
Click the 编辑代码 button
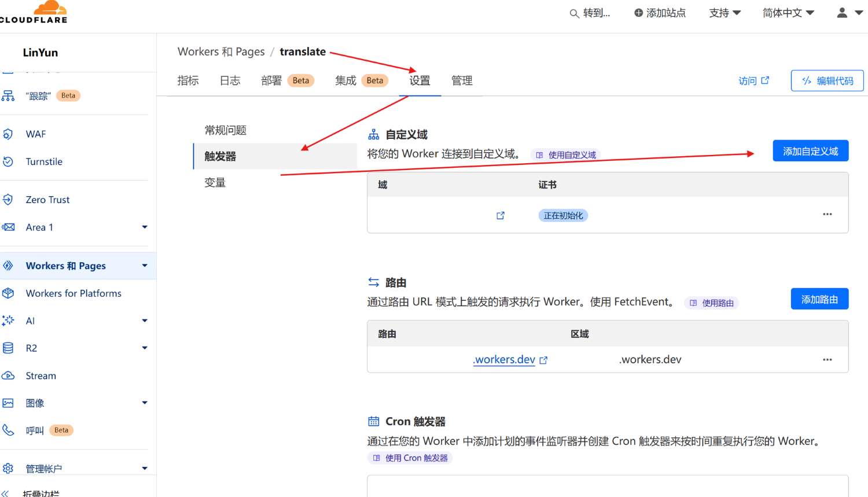tap(827, 80)
